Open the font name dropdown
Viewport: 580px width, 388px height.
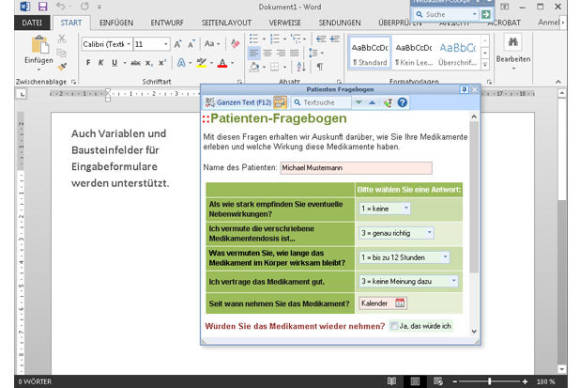pos(128,44)
